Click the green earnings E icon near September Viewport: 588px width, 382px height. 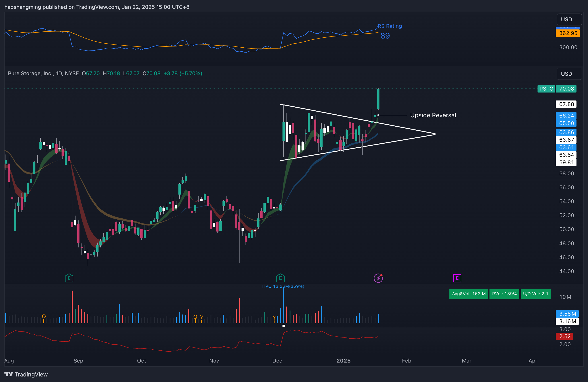click(69, 278)
